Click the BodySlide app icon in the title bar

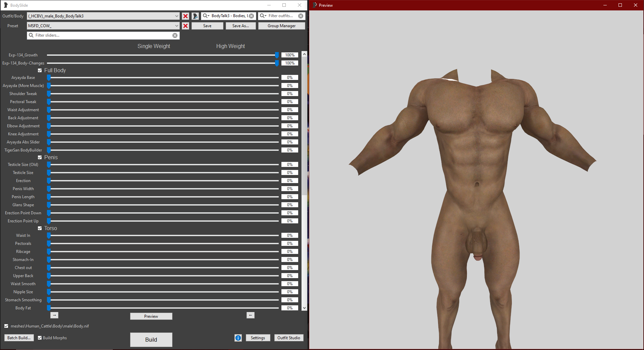coord(6,5)
